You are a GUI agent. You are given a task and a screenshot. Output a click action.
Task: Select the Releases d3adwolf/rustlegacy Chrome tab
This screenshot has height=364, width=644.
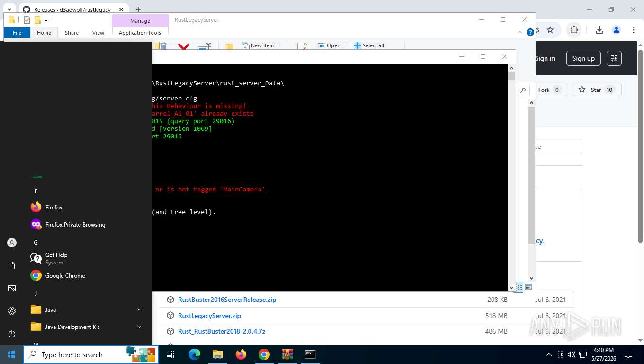[72, 9]
